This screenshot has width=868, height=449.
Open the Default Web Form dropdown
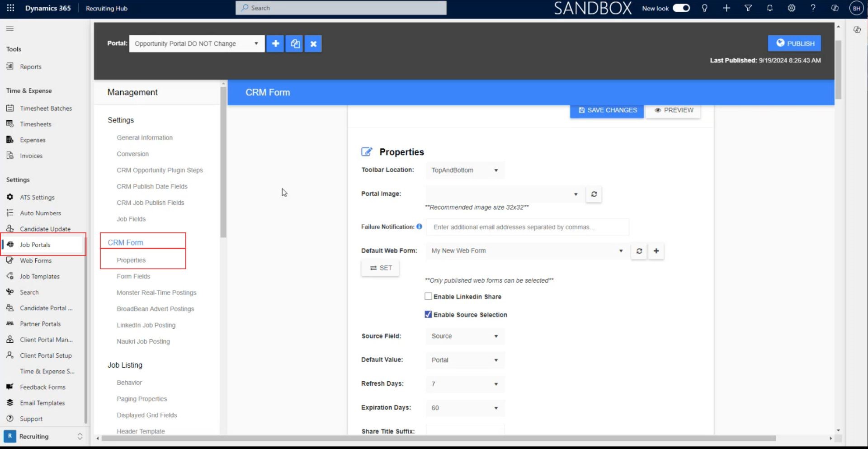[527, 251]
